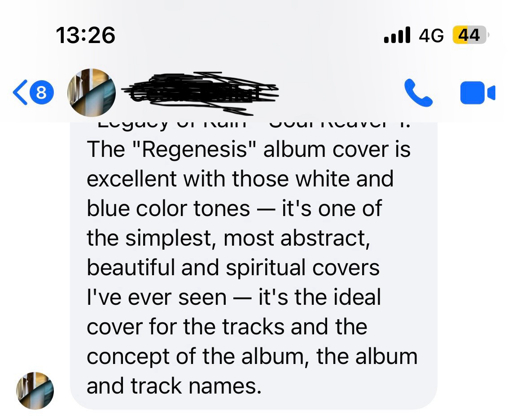Tap the unread badge showing 8
This screenshot has width=525, height=420.
pos(42,92)
